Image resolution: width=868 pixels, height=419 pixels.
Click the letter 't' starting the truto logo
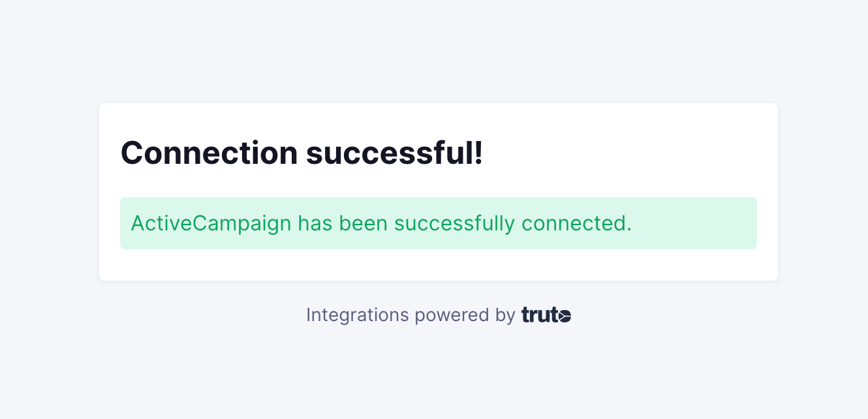pos(525,315)
